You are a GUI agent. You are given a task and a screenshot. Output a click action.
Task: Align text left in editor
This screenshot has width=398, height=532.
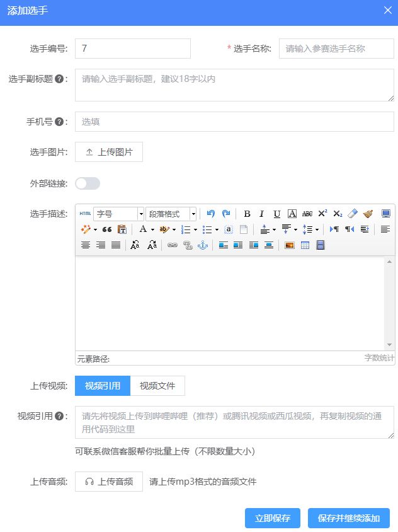pyautogui.click(x=385, y=229)
